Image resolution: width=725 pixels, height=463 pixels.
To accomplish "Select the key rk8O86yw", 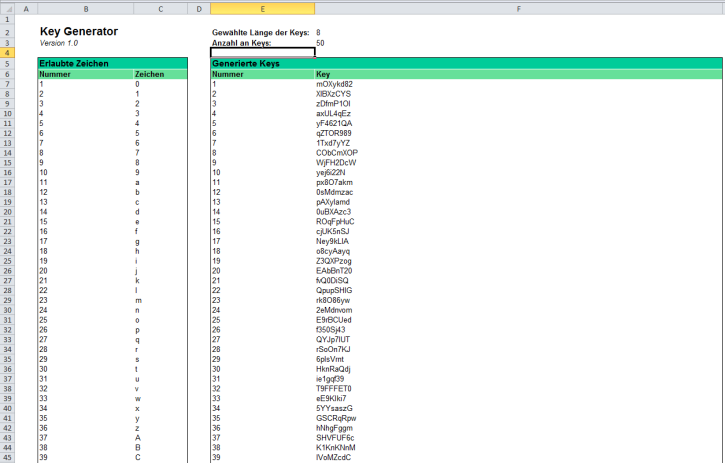I will click(333, 300).
